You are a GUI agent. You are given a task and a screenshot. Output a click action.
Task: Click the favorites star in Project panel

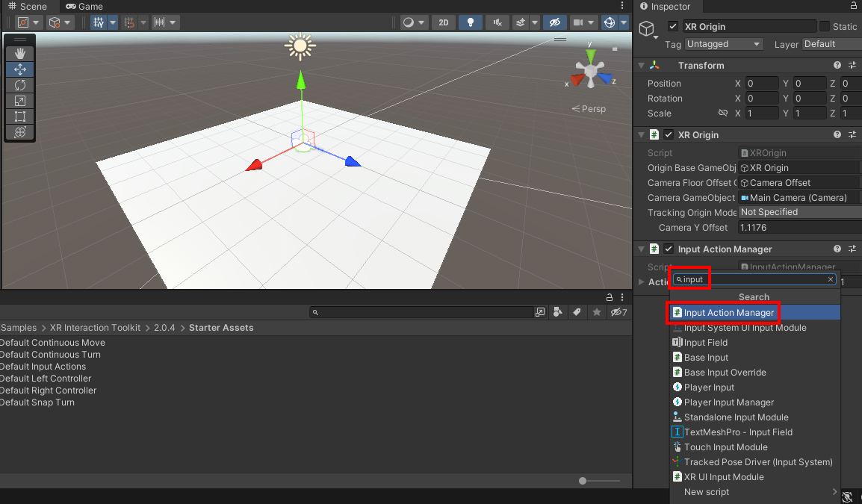tap(597, 312)
